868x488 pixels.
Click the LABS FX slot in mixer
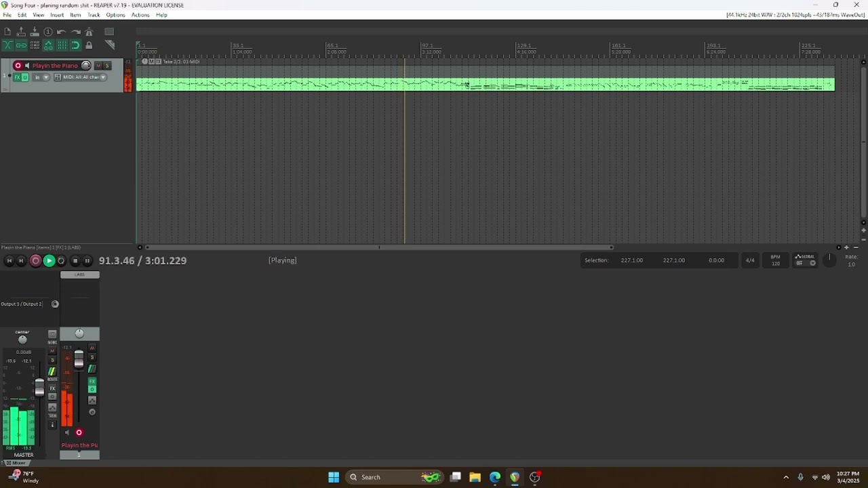coord(80,274)
